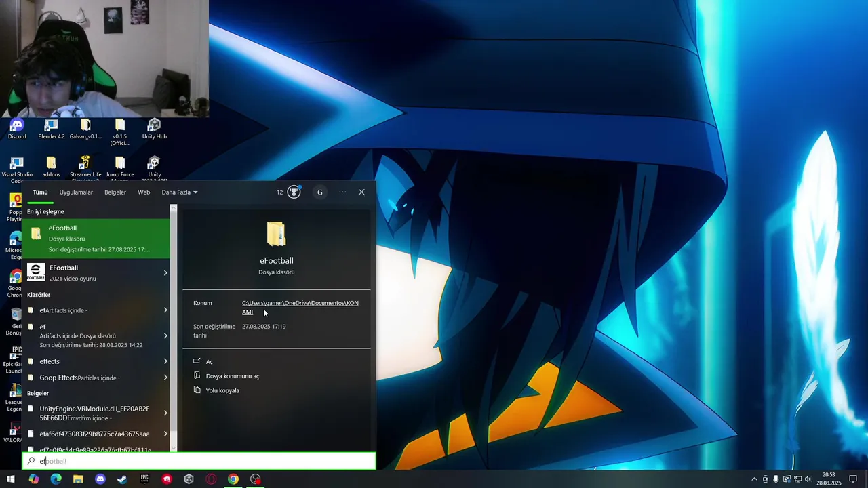
Task: Open the notification center
Action: (x=853, y=479)
